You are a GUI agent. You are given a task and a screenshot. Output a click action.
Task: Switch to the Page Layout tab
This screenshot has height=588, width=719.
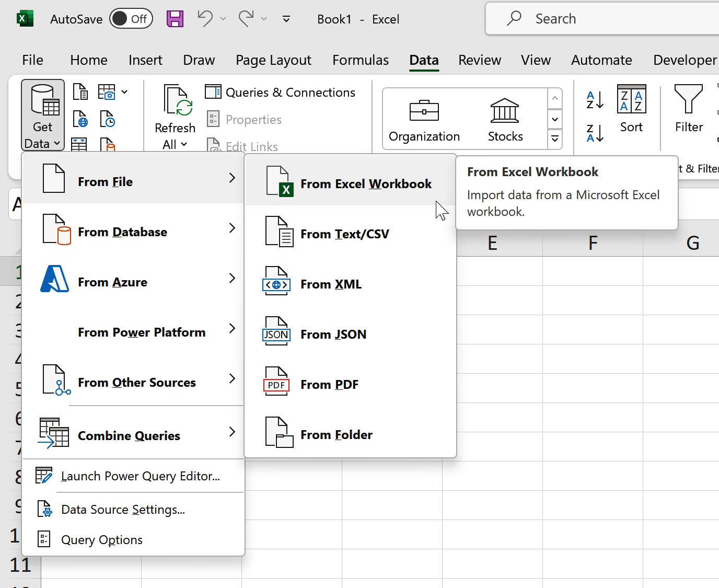(x=273, y=60)
